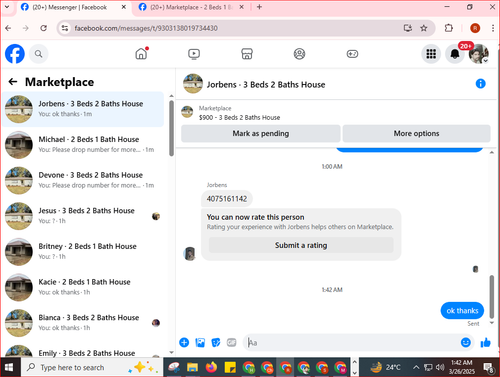Click browser forward button
The image size is (500, 377).
26,28
